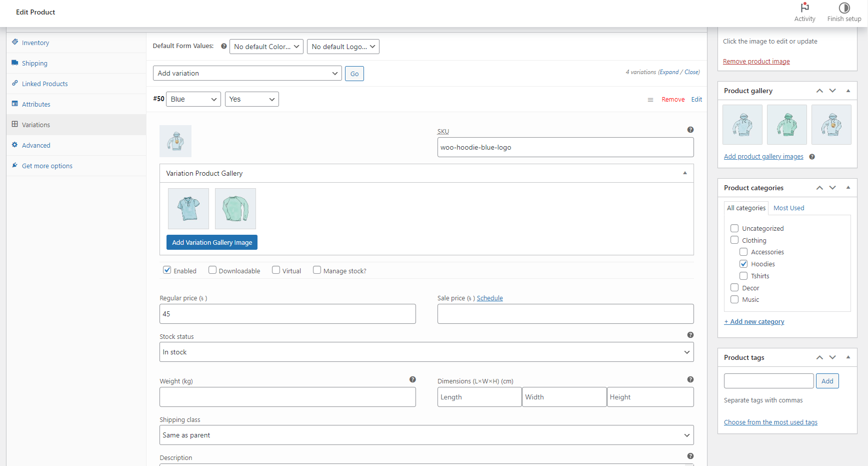Click the variation #50 hoodie image
The image size is (868, 466).
tap(175, 141)
